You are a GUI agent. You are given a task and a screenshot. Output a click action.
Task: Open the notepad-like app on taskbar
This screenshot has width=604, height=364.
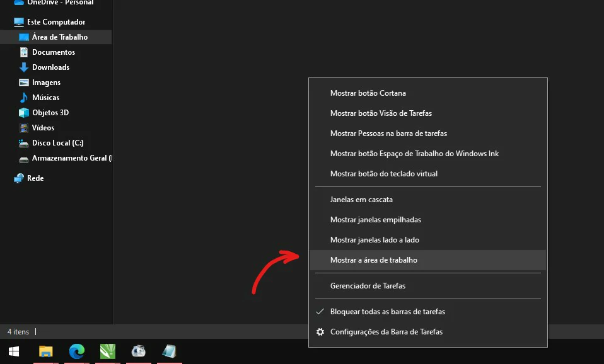click(169, 351)
